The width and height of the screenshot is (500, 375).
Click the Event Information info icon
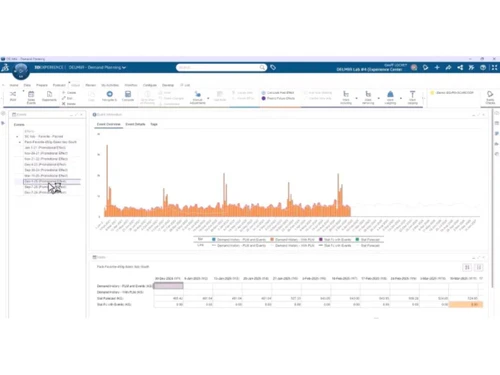(x=94, y=114)
